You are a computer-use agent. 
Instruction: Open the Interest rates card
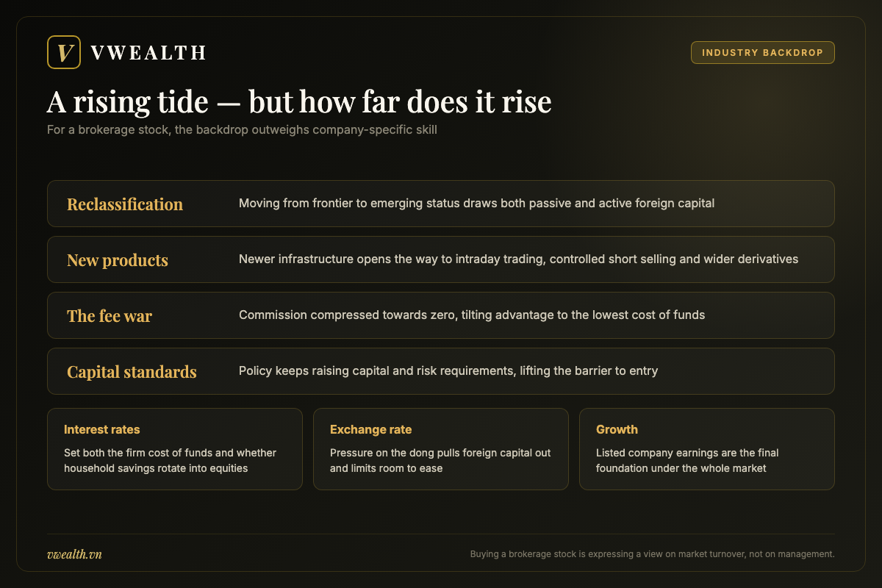[175, 449]
